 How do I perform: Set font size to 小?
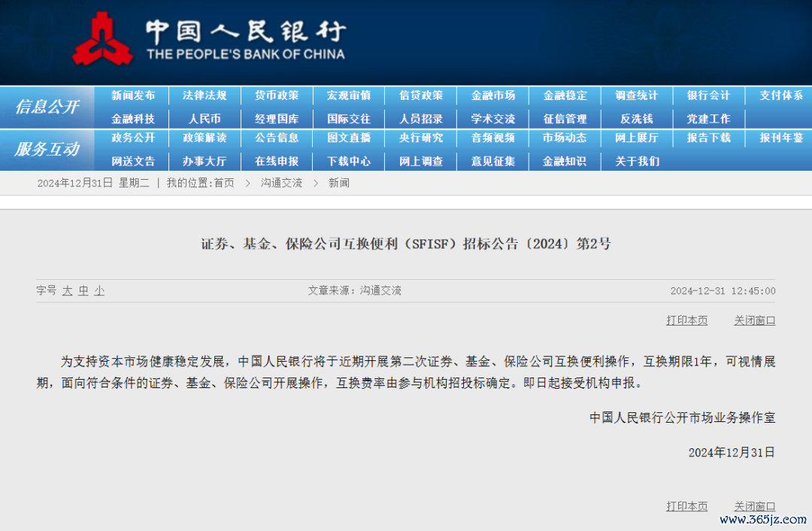point(99,290)
